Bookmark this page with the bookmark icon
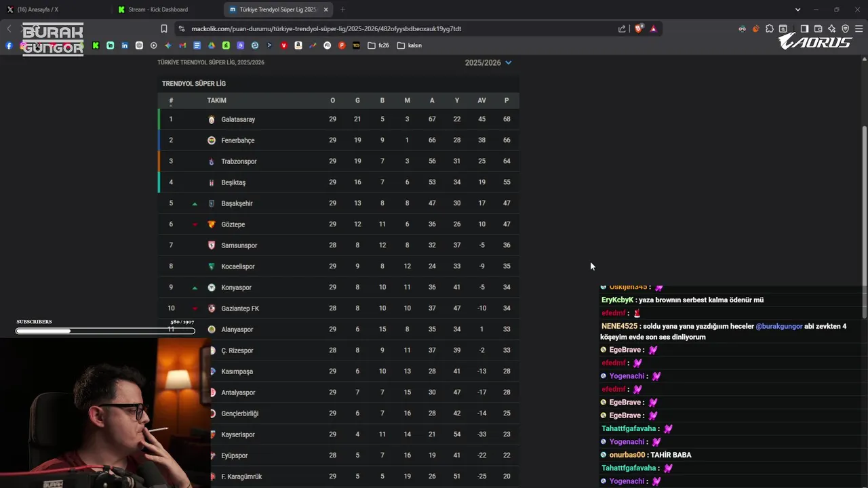The image size is (868, 488). 164,28
